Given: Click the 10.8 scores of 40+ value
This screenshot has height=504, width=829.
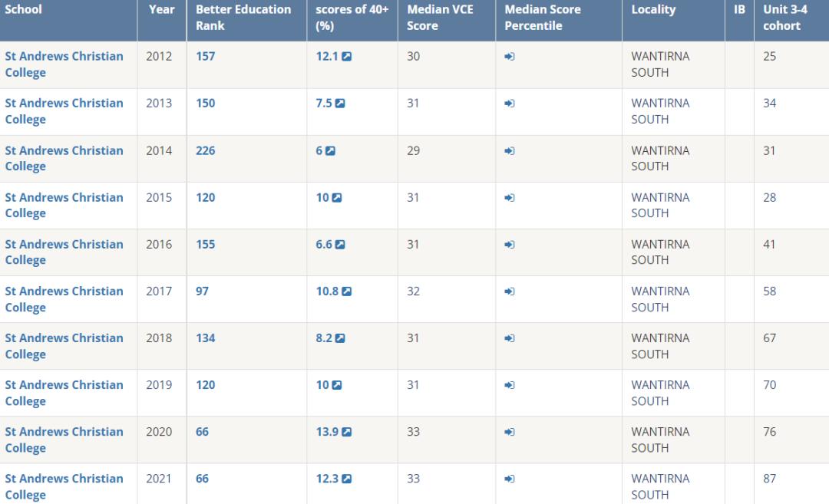Looking at the screenshot, I should point(327,292).
